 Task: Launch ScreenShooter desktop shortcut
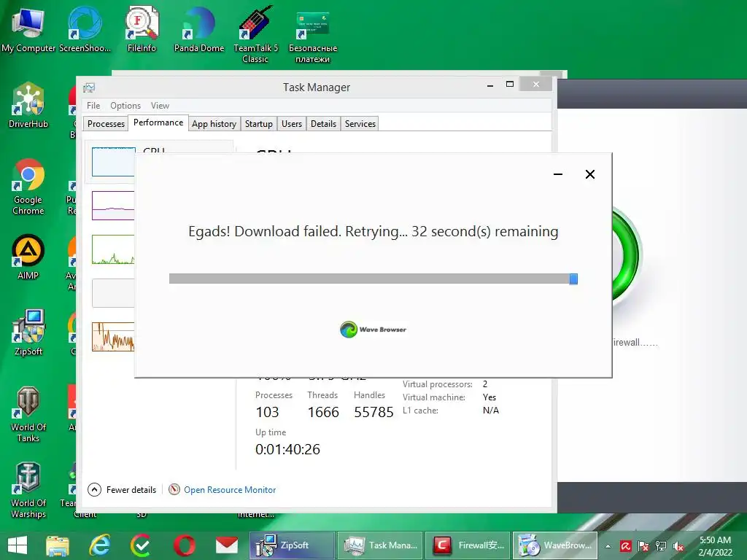(x=85, y=29)
